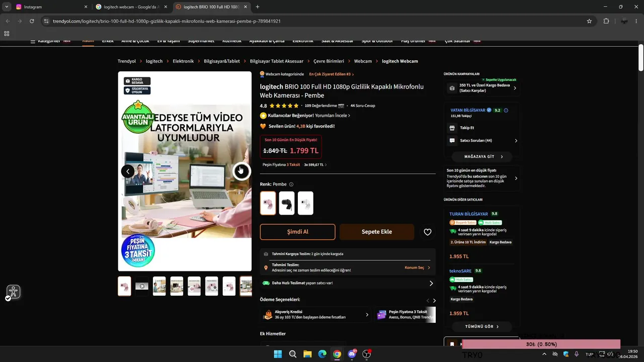Expand Satıcı Soruları (44)

[482, 141]
